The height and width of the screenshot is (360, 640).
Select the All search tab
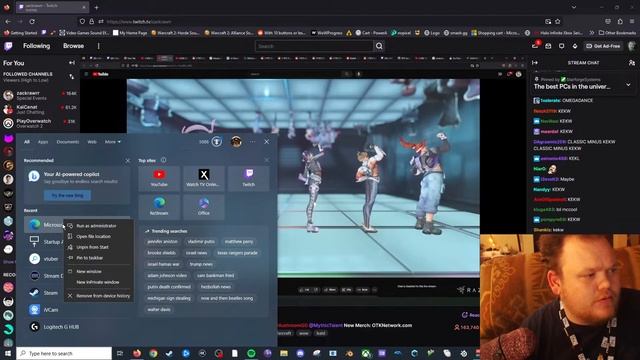27,142
